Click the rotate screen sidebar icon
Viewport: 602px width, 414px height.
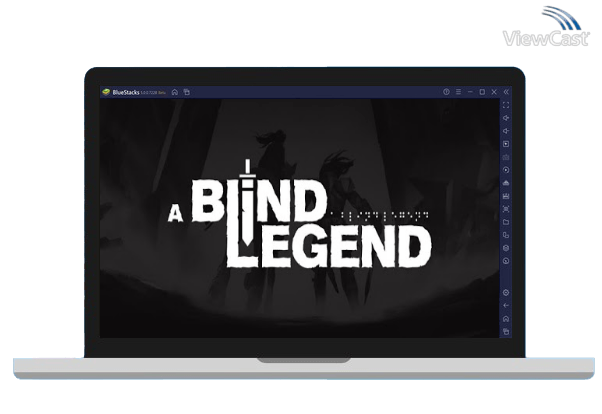(x=506, y=235)
